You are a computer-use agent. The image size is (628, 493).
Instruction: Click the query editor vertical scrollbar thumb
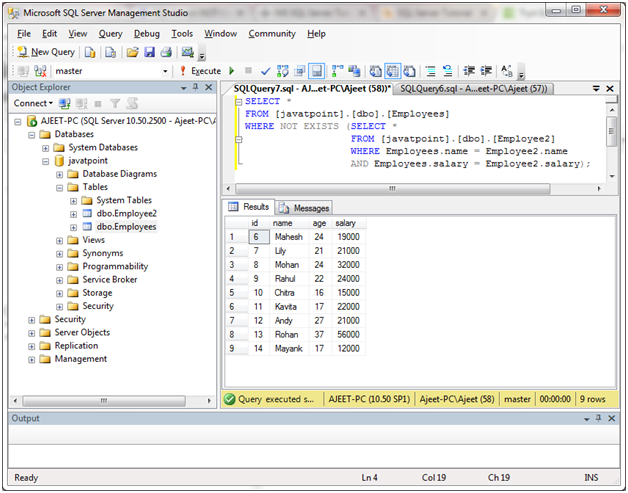coord(611,132)
